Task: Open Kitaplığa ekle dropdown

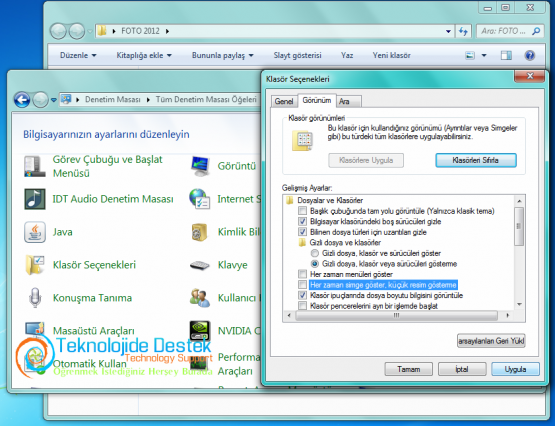Action: 144,55
